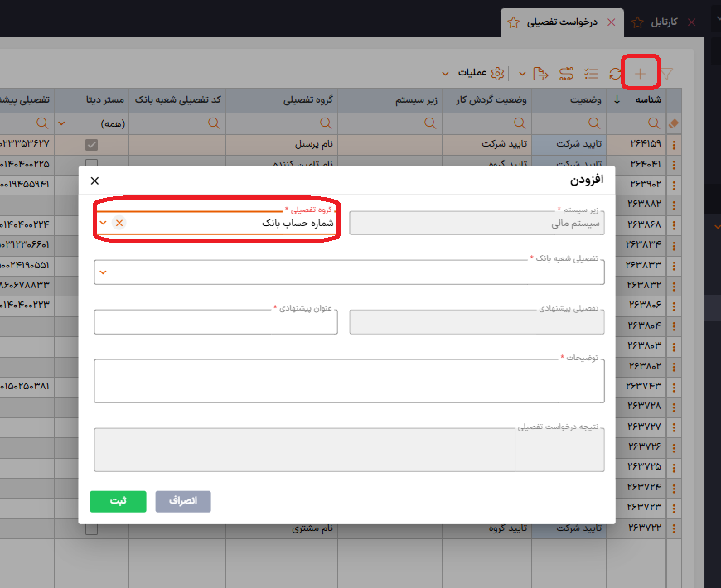
Task: Clear the گروه تفصیلی field with the x icon
Action: (x=119, y=223)
